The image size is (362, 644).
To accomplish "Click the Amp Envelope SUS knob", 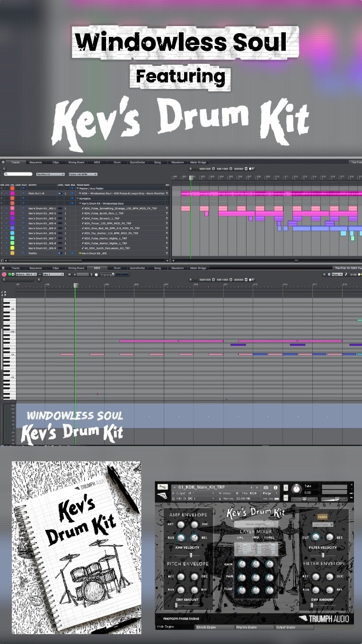I will pos(181,538).
